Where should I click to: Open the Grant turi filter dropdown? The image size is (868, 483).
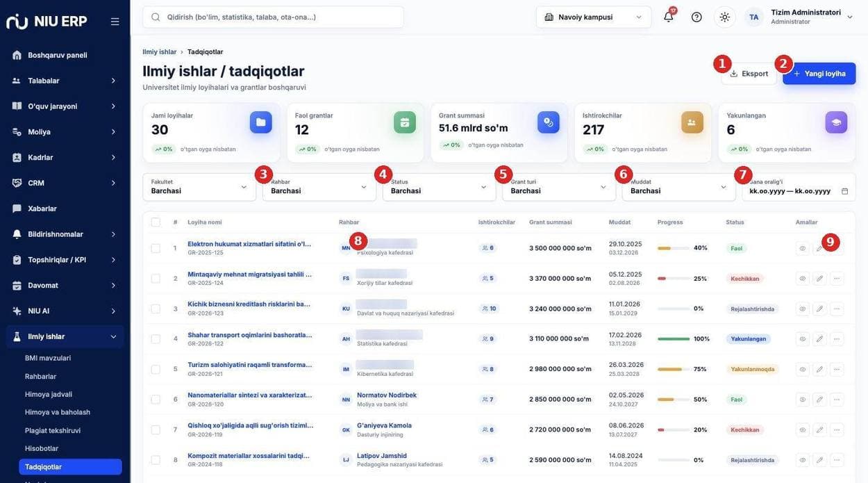pos(559,187)
